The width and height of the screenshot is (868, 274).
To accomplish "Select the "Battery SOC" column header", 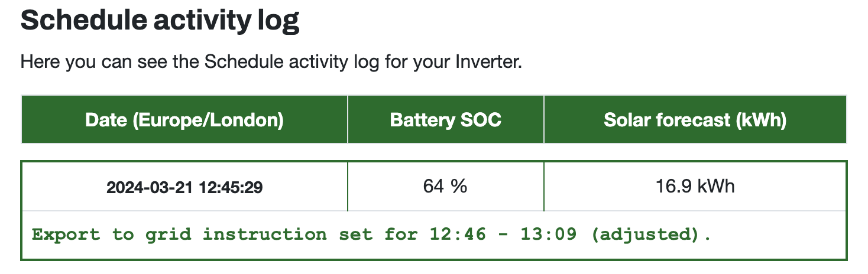I will coord(446,120).
